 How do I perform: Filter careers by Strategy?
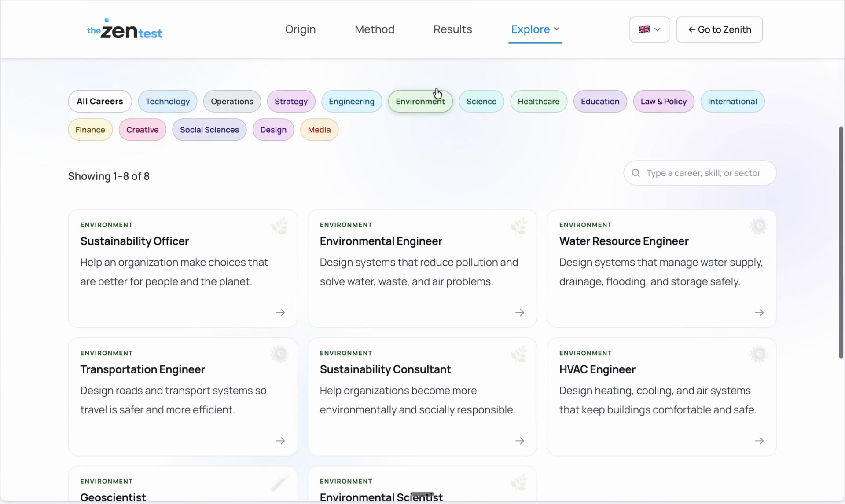pyautogui.click(x=291, y=101)
